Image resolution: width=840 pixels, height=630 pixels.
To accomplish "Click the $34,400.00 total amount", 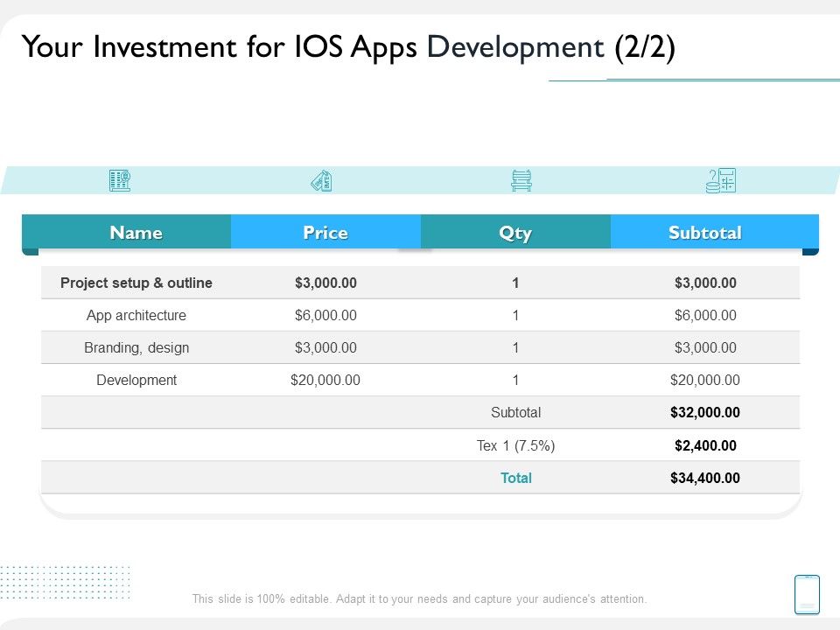I will (x=705, y=478).
